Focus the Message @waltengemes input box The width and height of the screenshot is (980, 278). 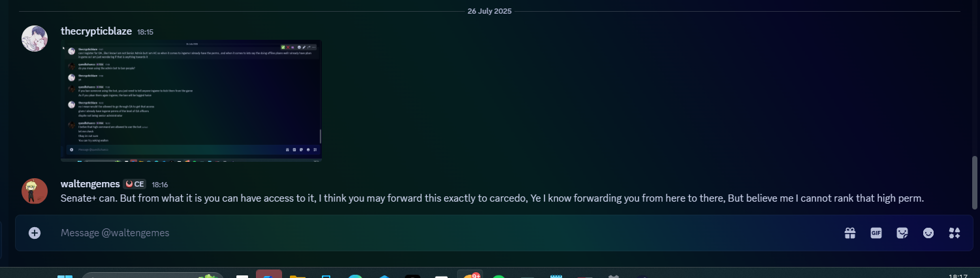pos(444,233)
